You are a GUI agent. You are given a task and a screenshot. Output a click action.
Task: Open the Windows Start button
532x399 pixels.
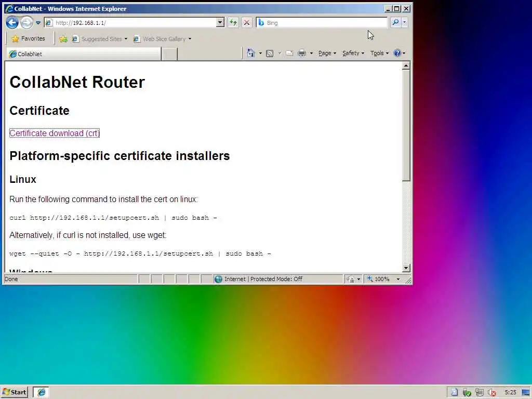15,392
